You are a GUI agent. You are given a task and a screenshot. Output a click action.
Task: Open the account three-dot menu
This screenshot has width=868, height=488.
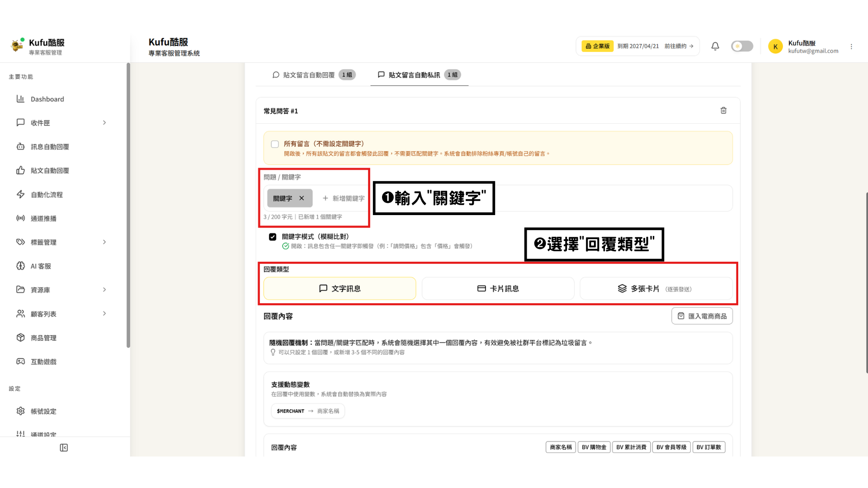point(851,47)
